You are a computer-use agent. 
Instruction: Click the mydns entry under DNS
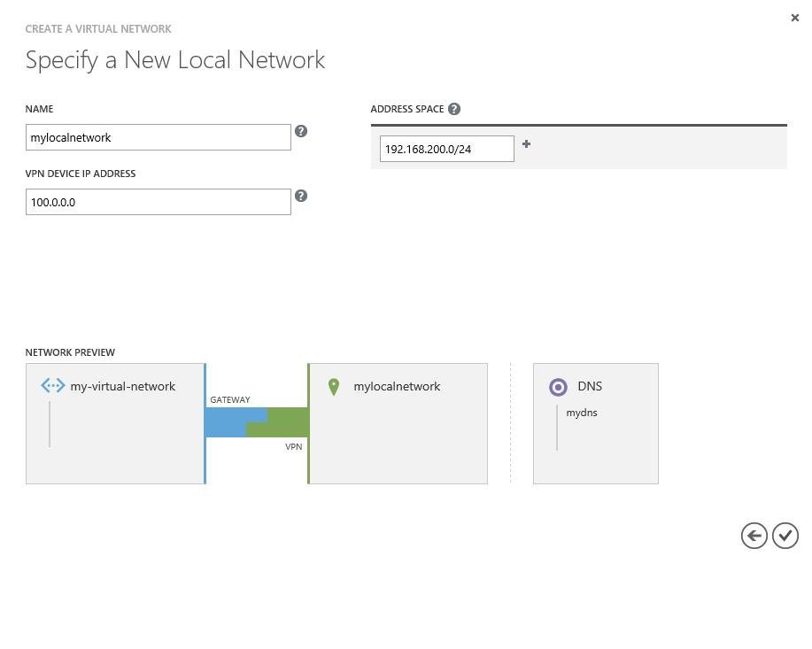point(582,413)
